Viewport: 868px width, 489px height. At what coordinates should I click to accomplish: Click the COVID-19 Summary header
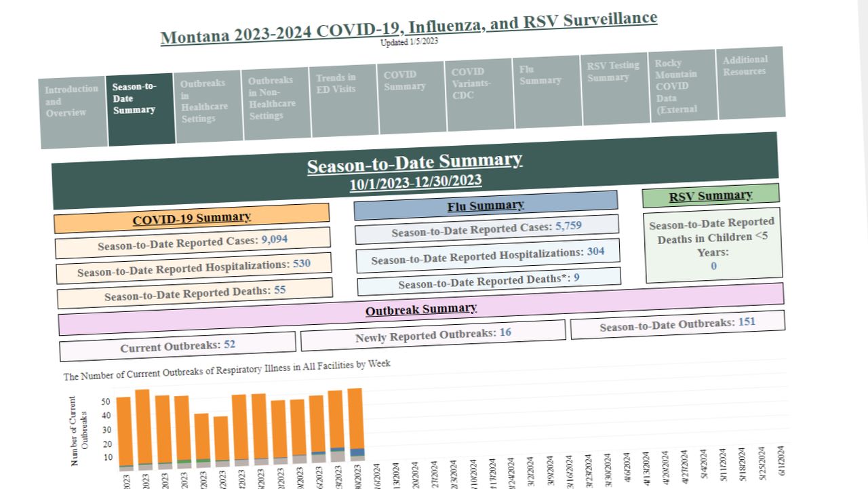(x=191, y=218)
